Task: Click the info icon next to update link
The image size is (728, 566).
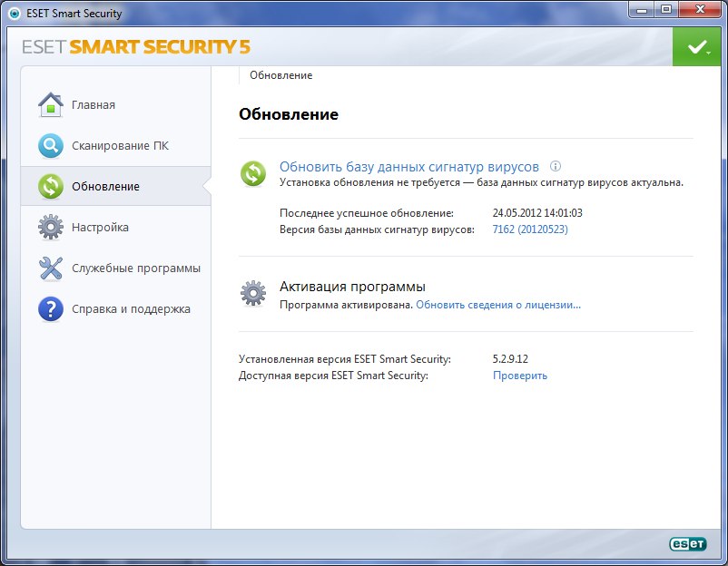Action: point(556,167)
